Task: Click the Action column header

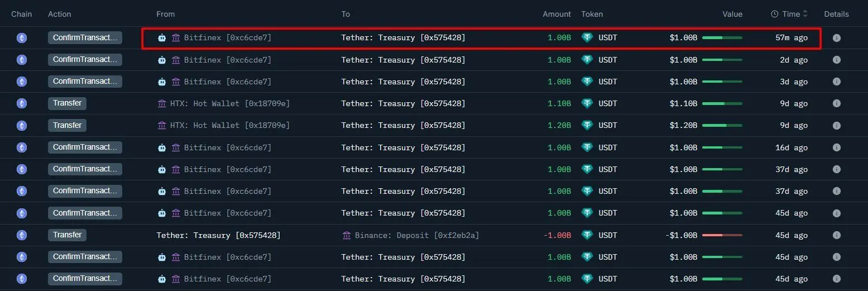Action: tap(60, 14)
